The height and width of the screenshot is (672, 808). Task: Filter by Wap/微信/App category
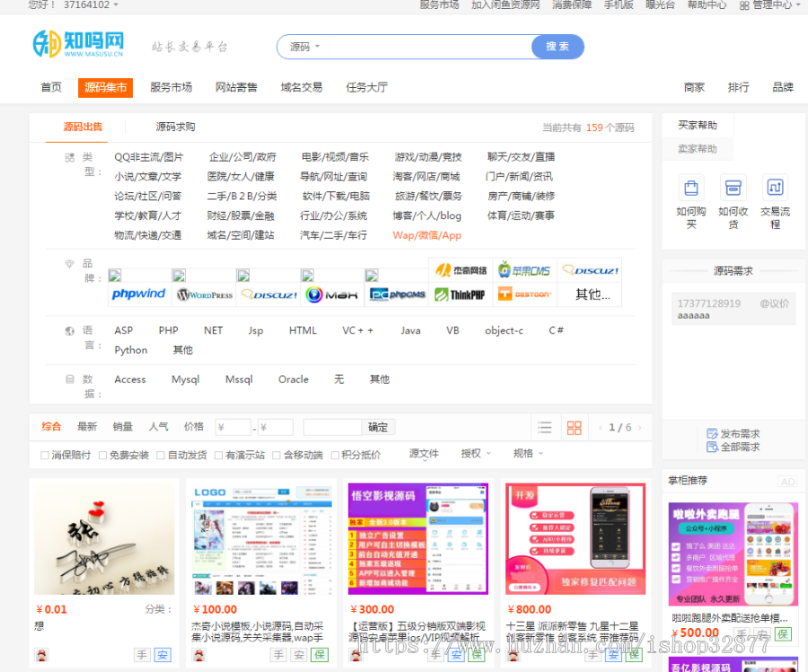point(426,235)
